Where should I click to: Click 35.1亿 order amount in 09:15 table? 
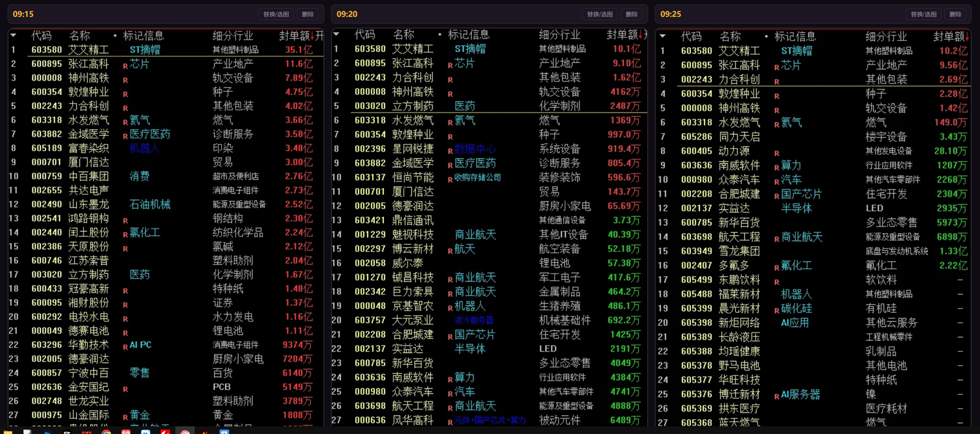[x=299, y=50]
